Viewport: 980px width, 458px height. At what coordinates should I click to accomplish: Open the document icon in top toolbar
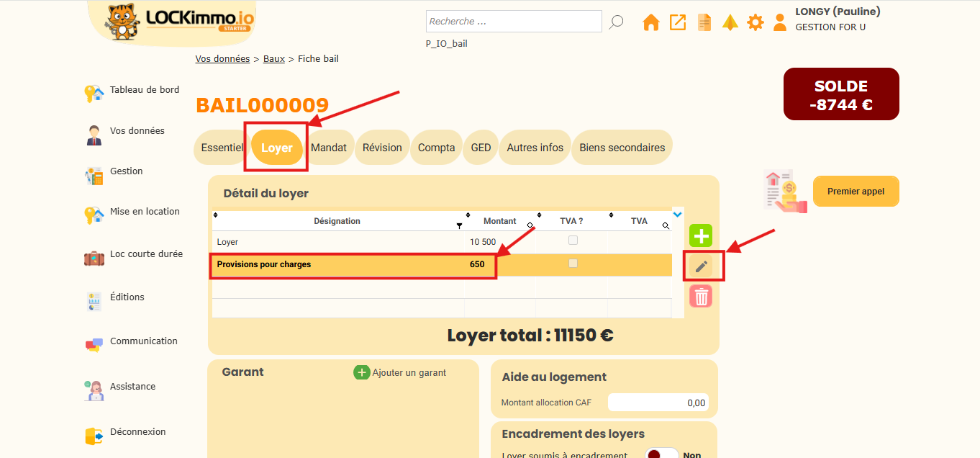(x=704, y=22)
